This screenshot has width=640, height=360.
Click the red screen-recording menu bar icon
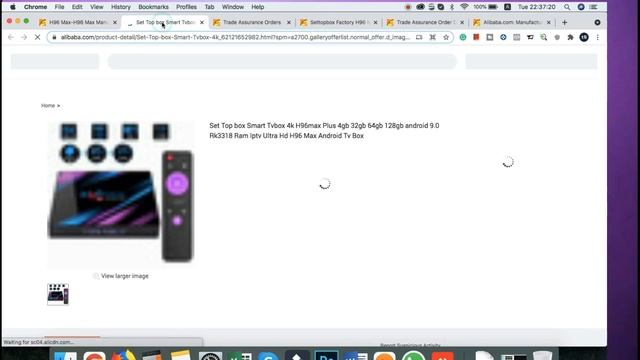(x=408, y=7)
